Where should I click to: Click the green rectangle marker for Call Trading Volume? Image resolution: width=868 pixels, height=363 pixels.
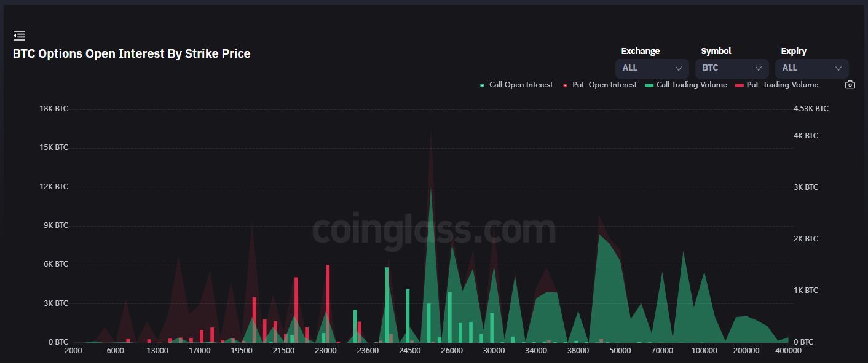click(649, 85)
